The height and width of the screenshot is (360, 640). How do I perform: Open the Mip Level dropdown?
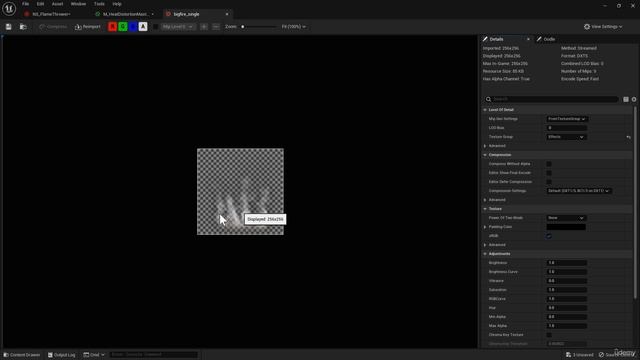(x=178, y=27)
